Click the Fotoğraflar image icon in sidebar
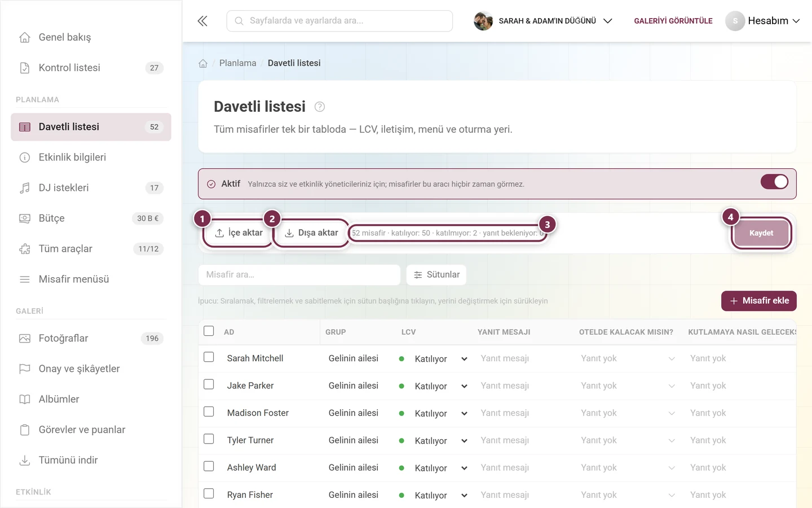The image size is (812, 508). [x=25, y=339]
